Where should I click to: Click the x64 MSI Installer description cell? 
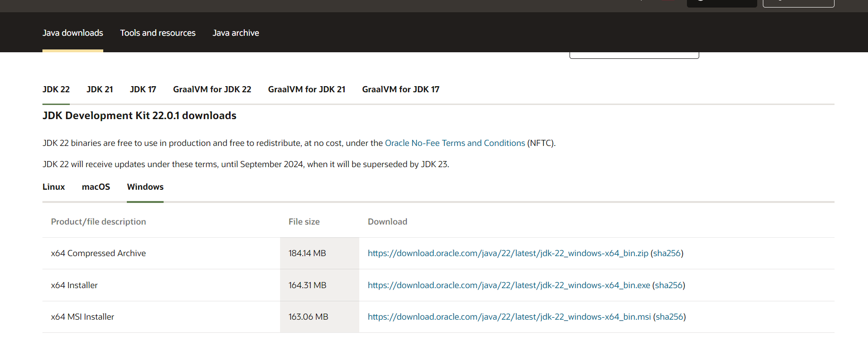161,317
